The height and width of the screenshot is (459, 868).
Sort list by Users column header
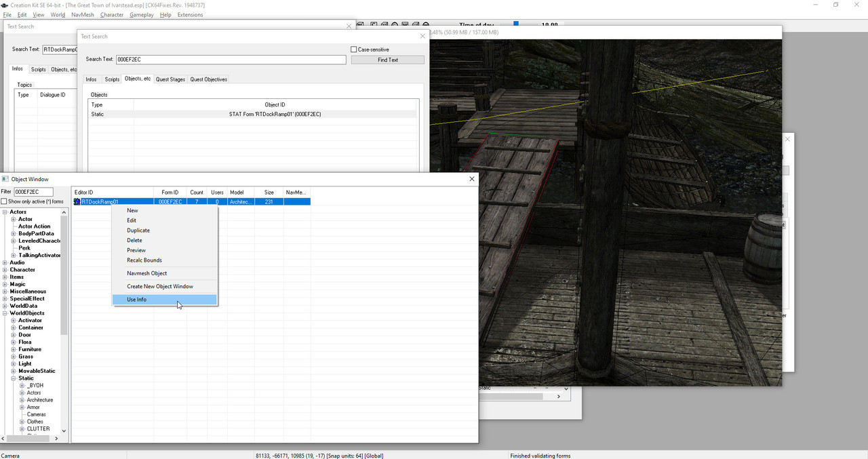coord(217,193)
